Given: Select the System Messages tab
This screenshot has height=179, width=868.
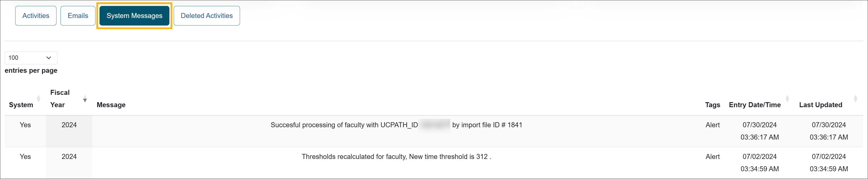Looking at the screenshot, I should pos(134,16).
